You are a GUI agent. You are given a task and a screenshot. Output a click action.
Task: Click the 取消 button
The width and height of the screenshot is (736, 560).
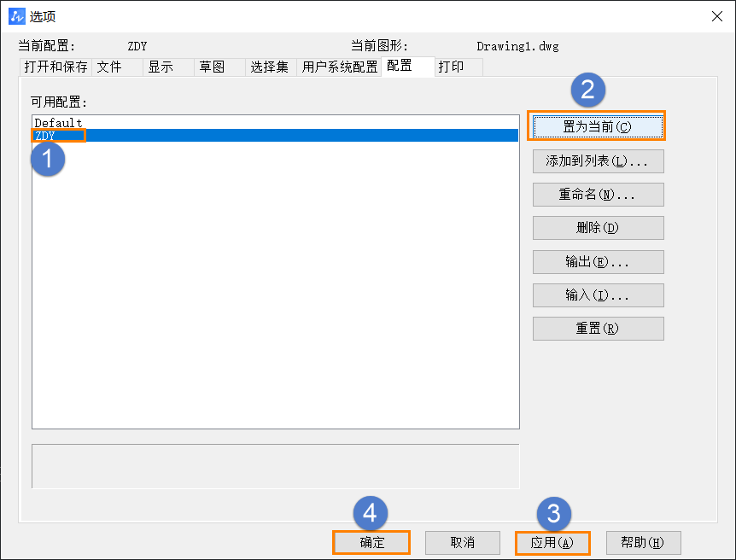462,543
